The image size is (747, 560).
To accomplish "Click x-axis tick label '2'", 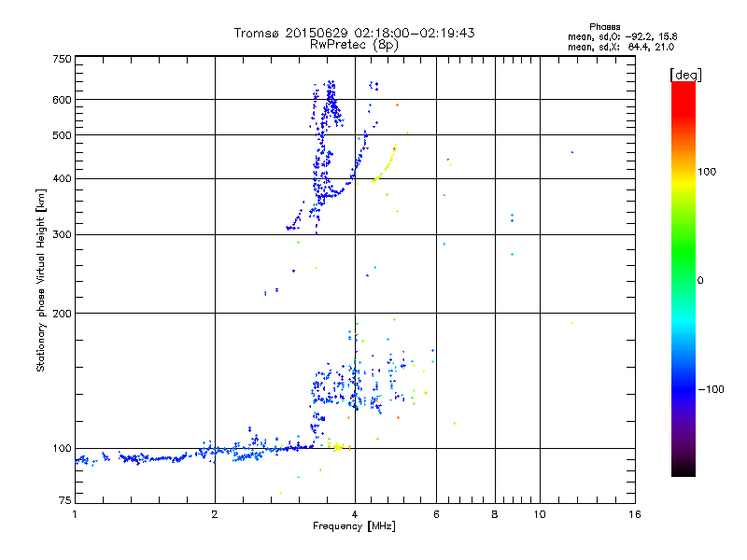I will tap(215, 514).
